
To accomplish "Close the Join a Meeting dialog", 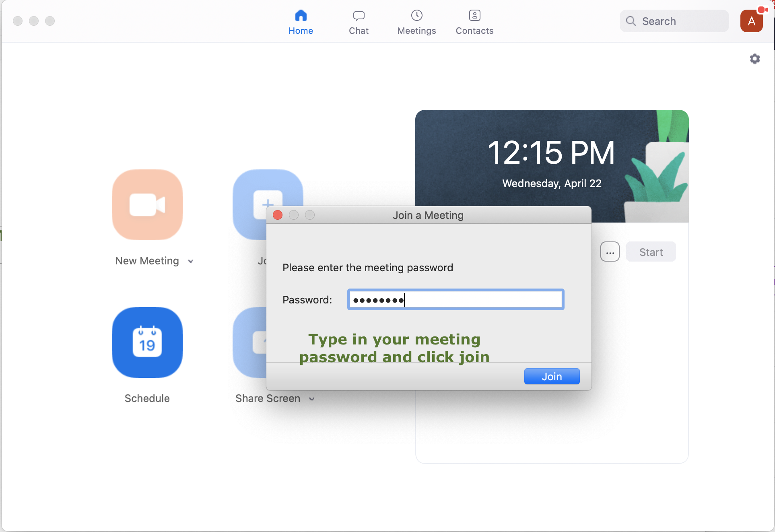I will [278, 215].
